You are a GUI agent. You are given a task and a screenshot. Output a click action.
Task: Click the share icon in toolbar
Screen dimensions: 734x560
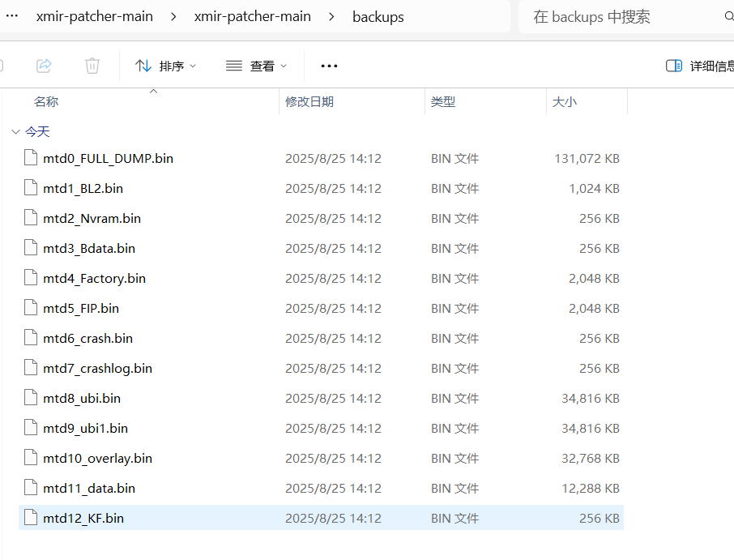pos(45,66)
